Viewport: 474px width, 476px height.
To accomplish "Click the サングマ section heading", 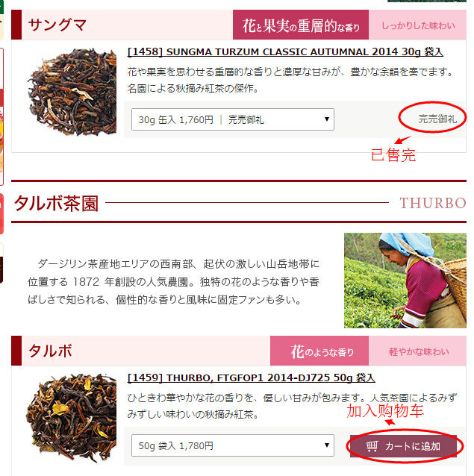I will pyautogui.click(x=57, y=25).
